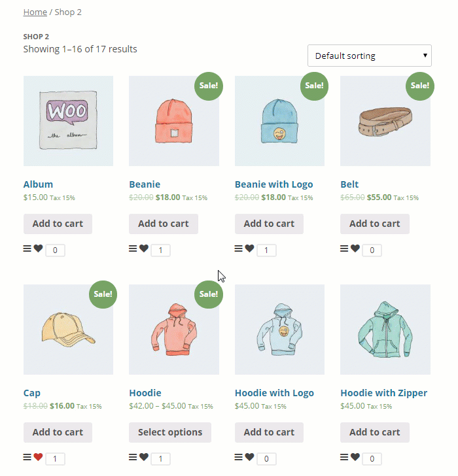Open the list icon under Hoodie
458x476 pixels.
[133, 457]
